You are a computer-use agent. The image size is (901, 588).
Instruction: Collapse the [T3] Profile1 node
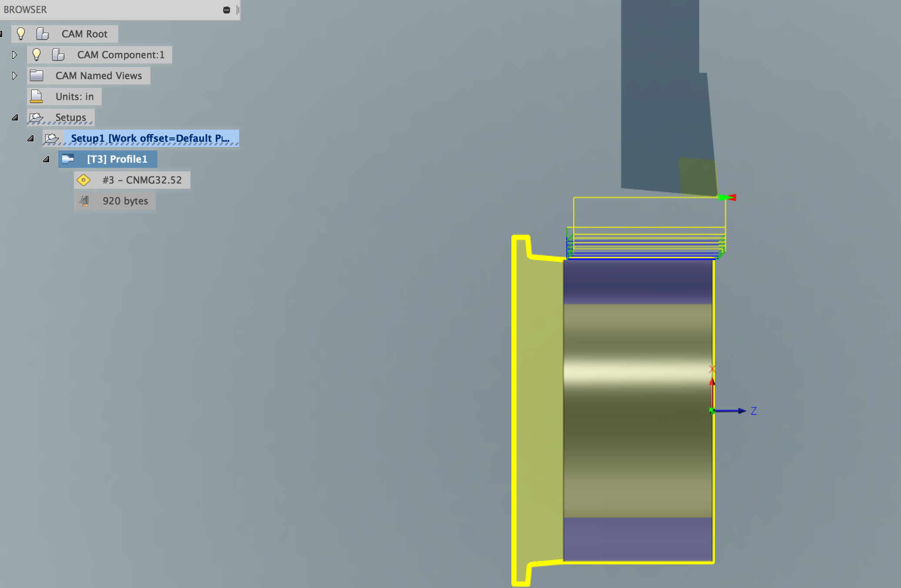(46, 159)
